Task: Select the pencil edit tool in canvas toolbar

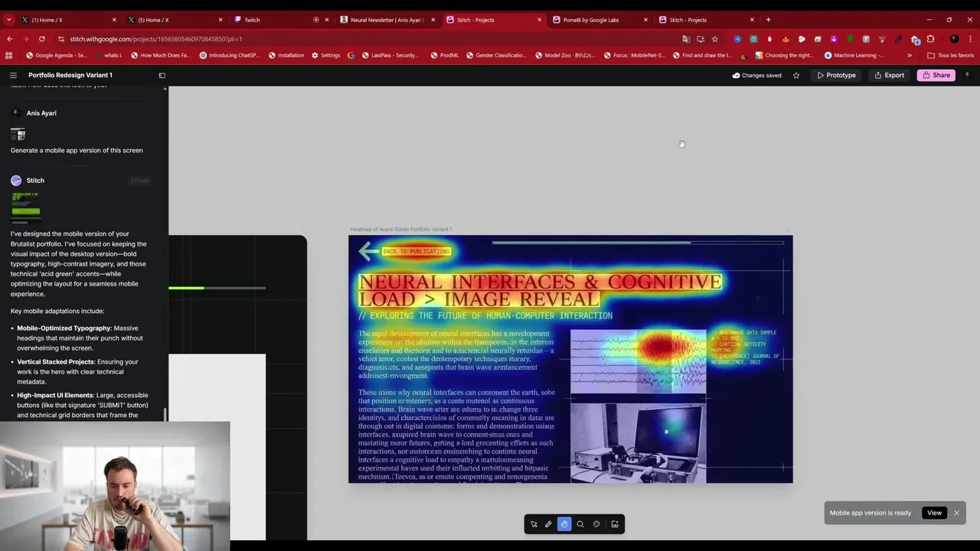Action: click(548, 524)
